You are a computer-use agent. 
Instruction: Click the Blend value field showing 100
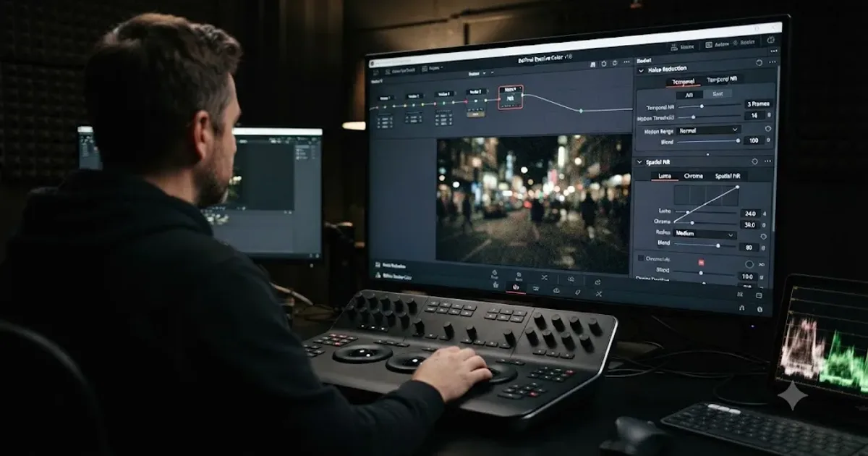coord(754,140)
